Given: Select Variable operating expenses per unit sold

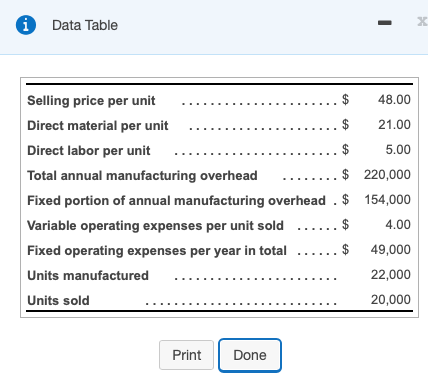Looking at the screenshot, I should (x=155, y=225).
